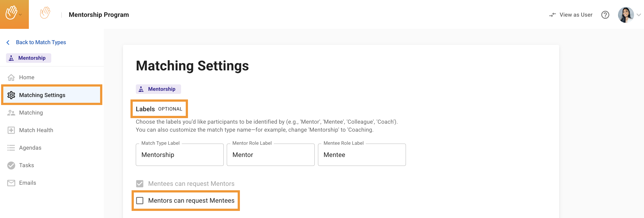Click the Match Health plus icon

pyautogui.click(x=11, y=130)
